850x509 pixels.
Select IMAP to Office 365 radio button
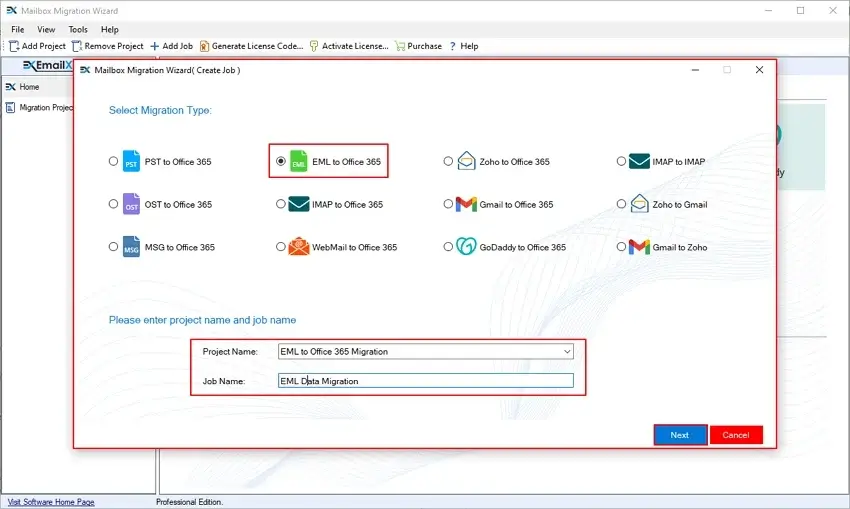point(280,204)
